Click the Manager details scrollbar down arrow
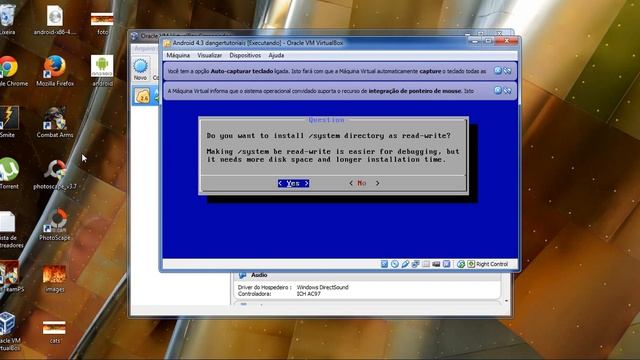Screen dimensions: 640x360 pos(506,301)
